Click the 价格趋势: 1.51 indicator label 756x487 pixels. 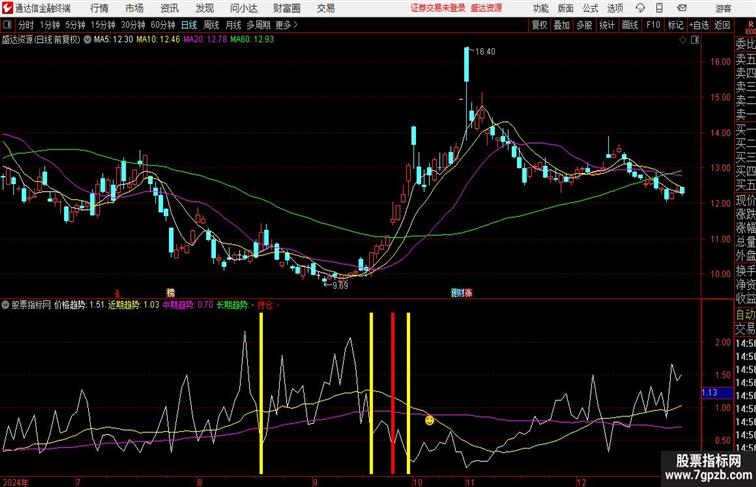[x=79, y=305]
